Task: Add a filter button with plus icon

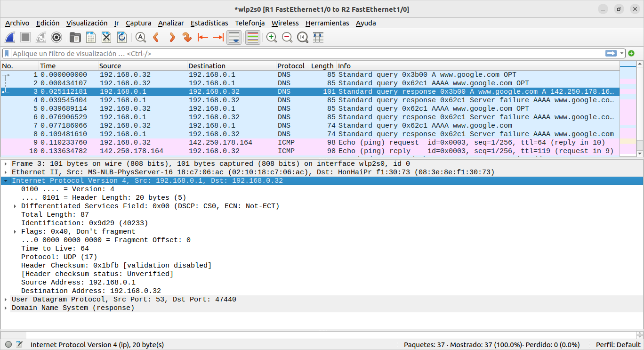Action: coord(631,53)
